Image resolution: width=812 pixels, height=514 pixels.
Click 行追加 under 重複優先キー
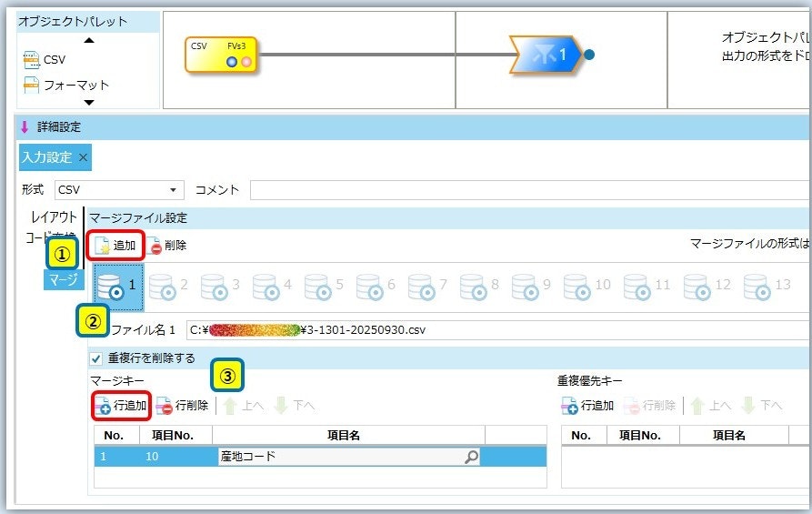tap(587, 405)
